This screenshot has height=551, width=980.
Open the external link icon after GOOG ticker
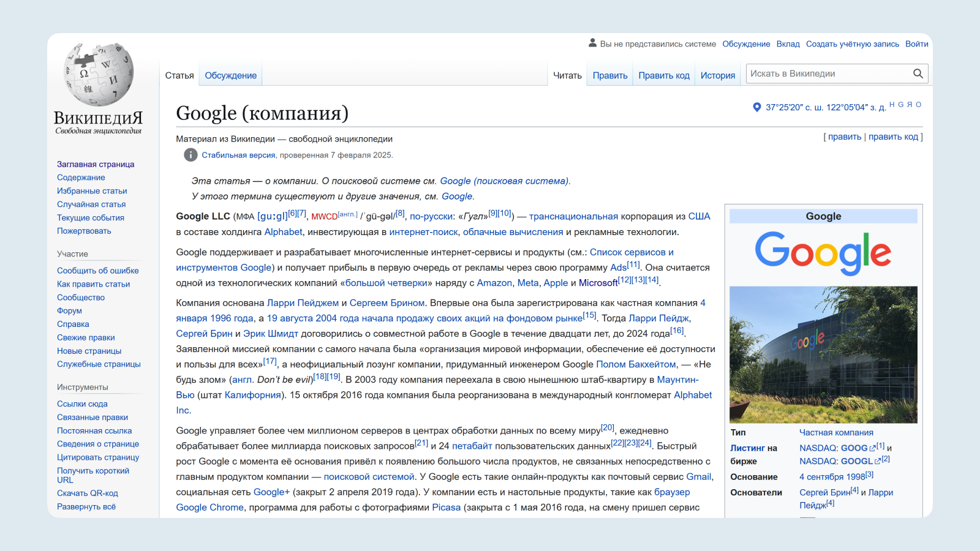click(872, 448)
